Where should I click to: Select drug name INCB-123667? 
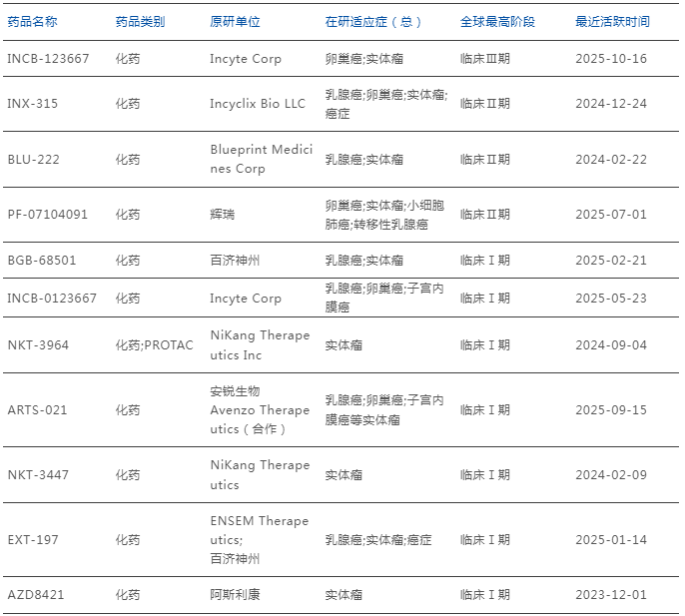click(48, 59)
